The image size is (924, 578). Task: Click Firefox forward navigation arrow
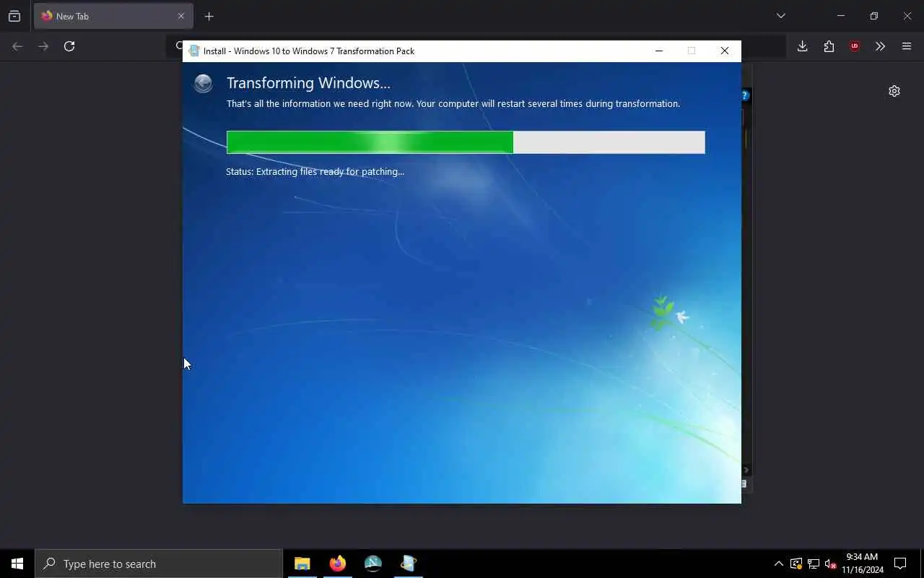click(x=43, y=46)
